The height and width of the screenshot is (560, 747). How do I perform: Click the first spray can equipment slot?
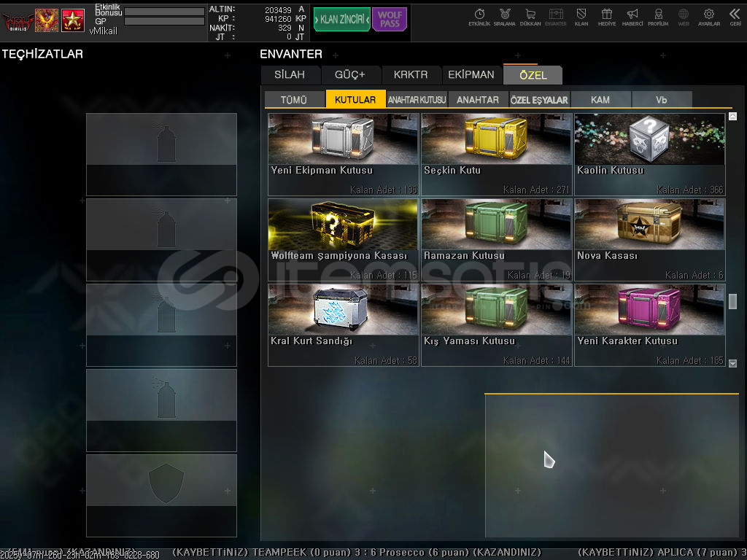pos(161,155)
